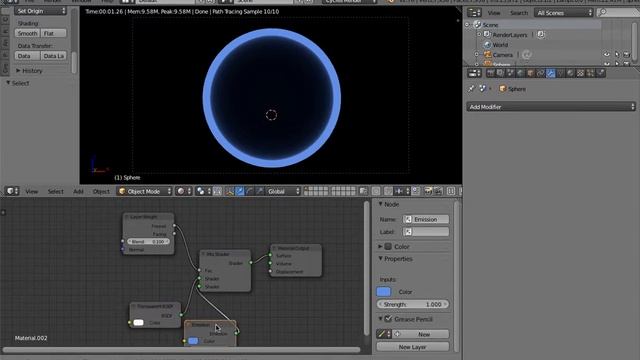Viewport: 640px width, 360px height.
Task: Open the Object properties tab icon
Action: click(x=530, y=73)
